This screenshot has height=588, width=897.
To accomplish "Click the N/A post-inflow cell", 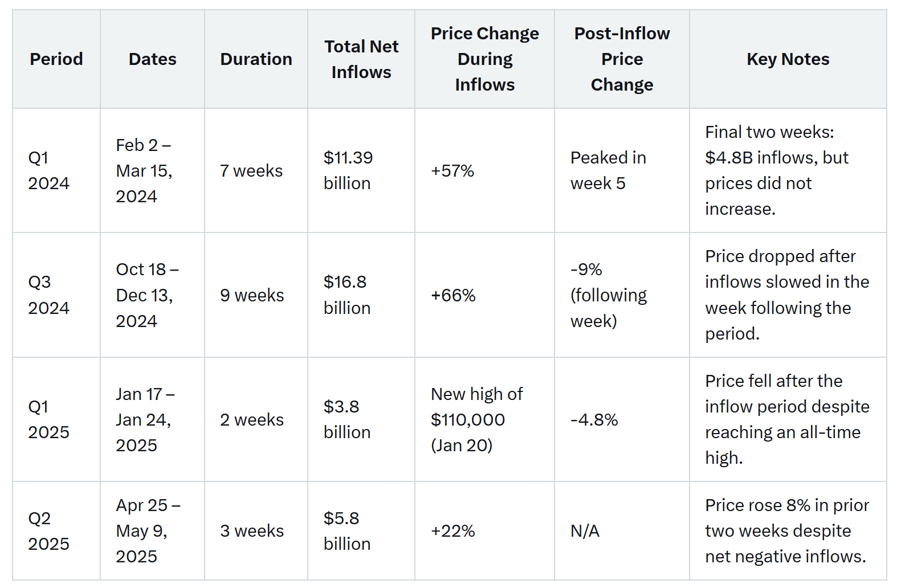I will (x=585, y=531).
